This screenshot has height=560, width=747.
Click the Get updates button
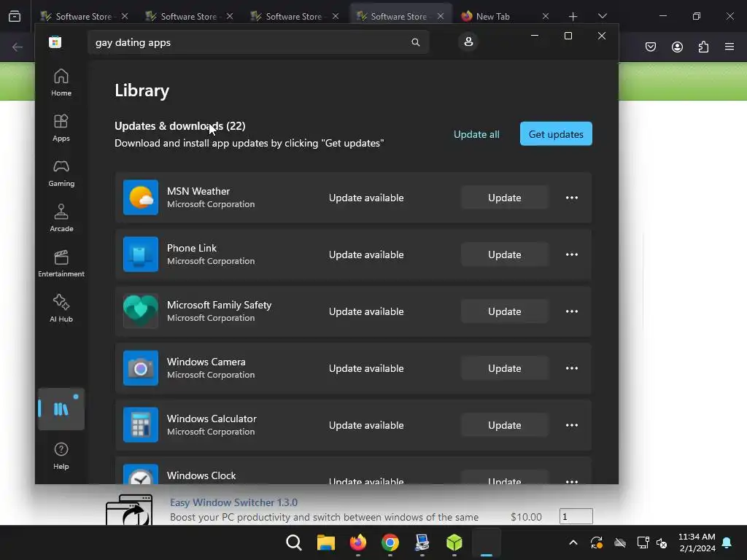coord(556,134)
